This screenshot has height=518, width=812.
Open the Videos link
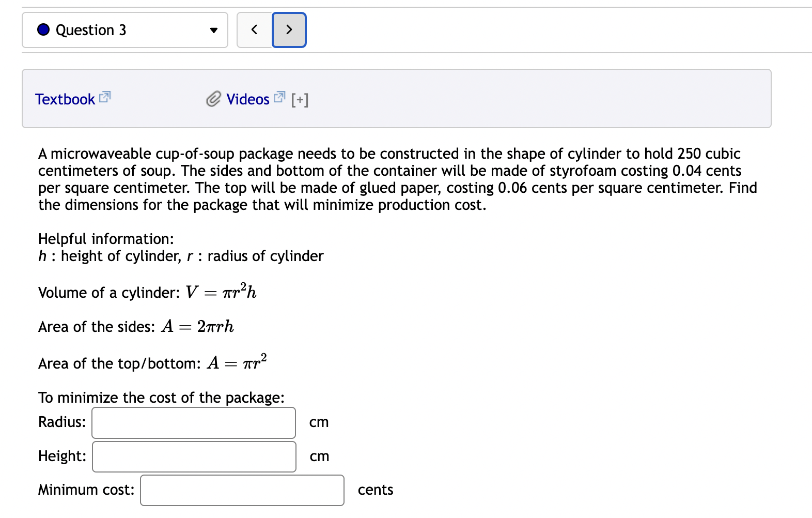[248, 99]
